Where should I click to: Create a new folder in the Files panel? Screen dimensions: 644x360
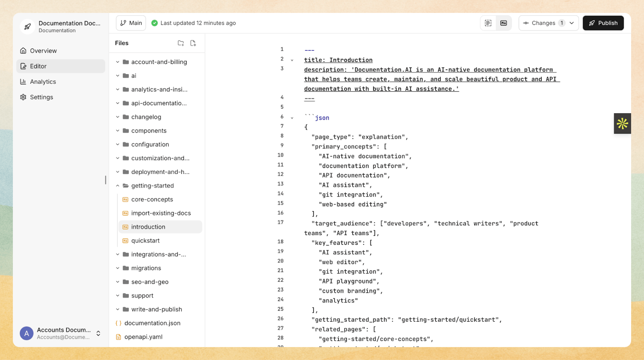click(180, 43)
